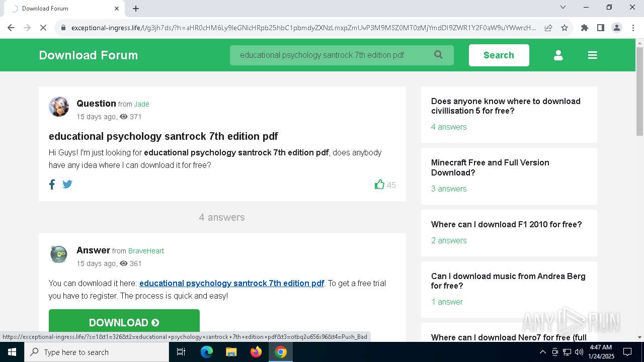The image size is (644, 362).
Task: View site info padlock icon
Action: point(63,28)
